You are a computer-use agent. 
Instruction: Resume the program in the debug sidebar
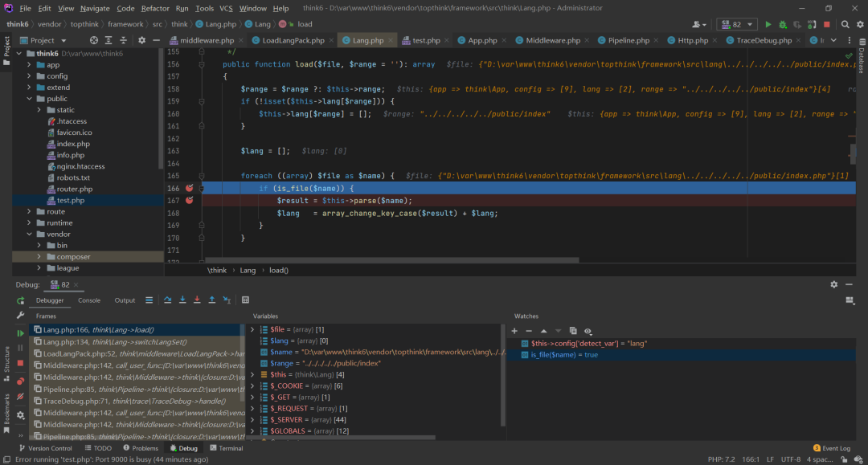pyautogui.click(x=20, y=332)
